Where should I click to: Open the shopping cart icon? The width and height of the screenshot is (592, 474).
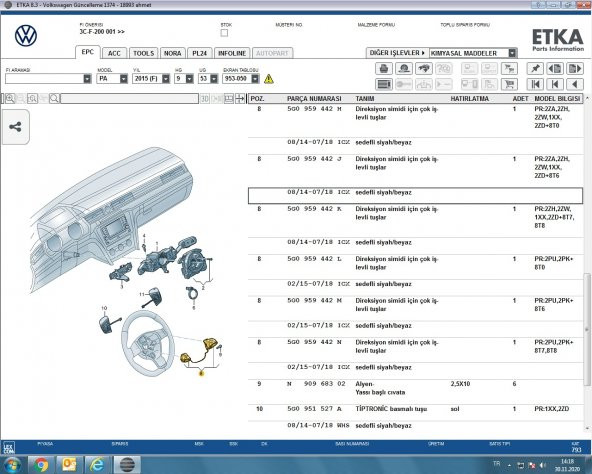click(x=509, y=84)
